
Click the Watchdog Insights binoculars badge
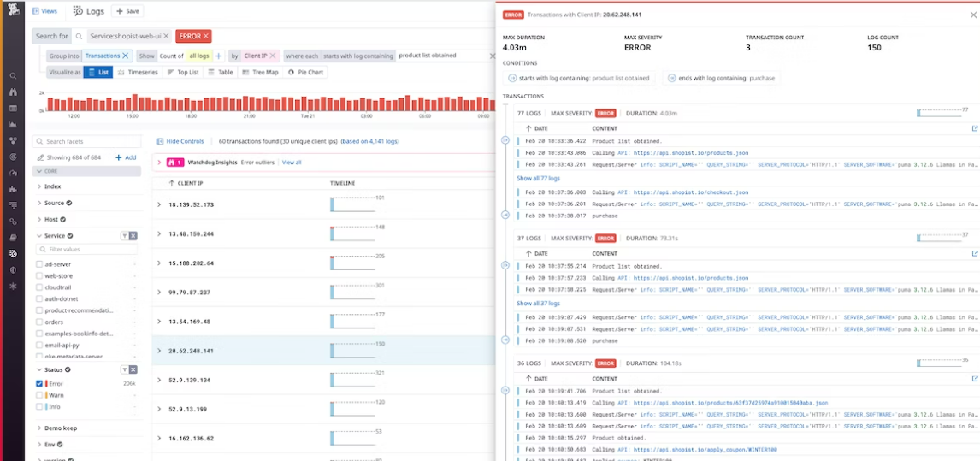[174, 162]
